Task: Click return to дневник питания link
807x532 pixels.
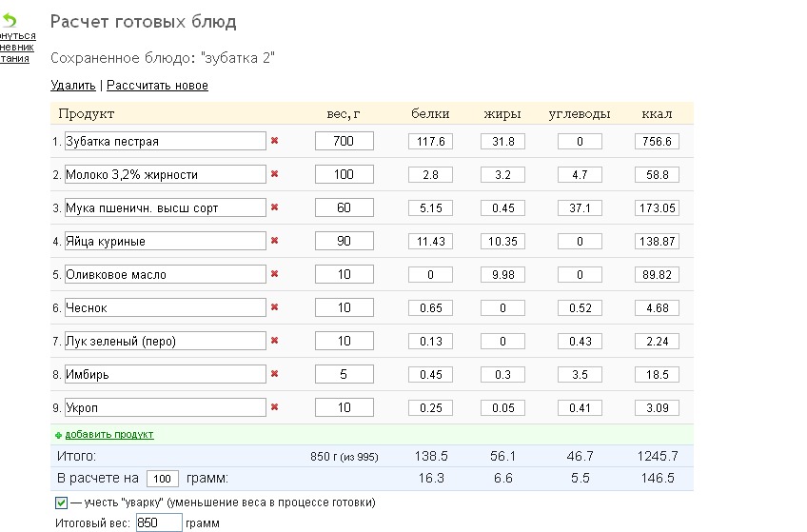Action: [16, 47]
